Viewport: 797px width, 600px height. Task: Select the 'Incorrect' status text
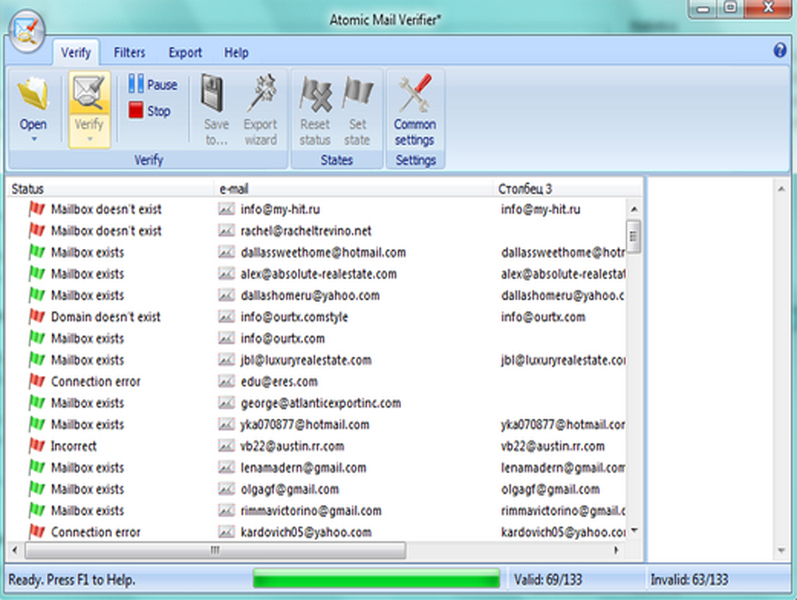tap(74, 446)
